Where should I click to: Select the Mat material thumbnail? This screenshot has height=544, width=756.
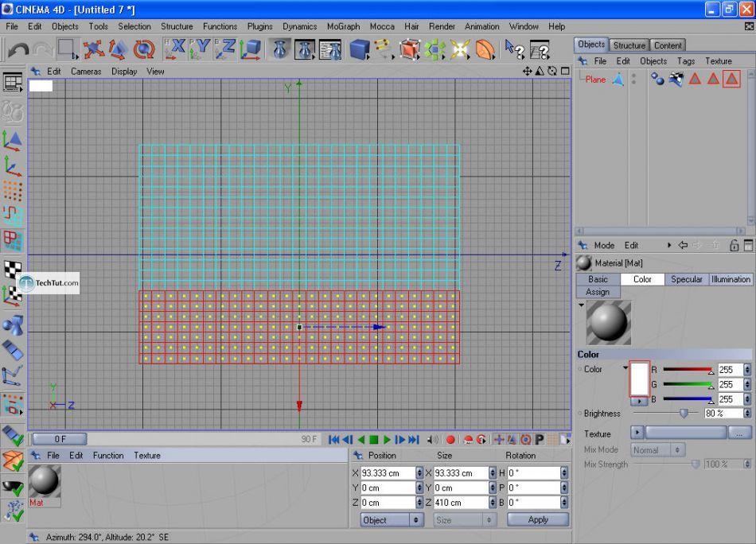[x=45, y=480]
